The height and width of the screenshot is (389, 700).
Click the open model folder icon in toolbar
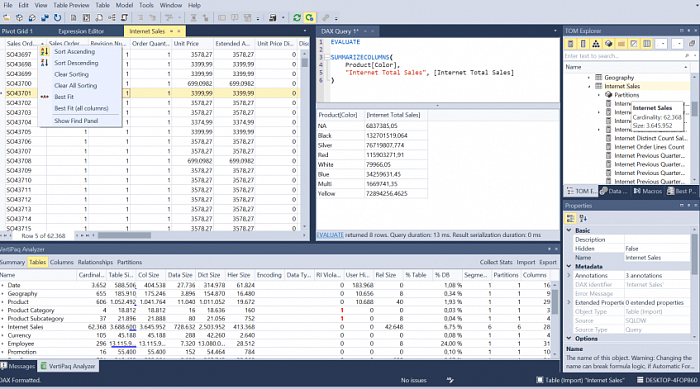7,18
